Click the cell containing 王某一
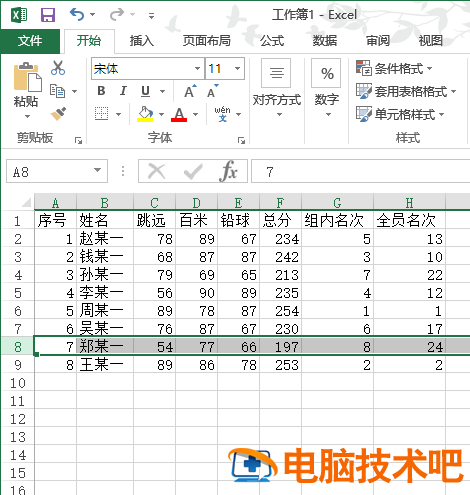The width and height of the screenshot is (470, 495). (105, 365)
